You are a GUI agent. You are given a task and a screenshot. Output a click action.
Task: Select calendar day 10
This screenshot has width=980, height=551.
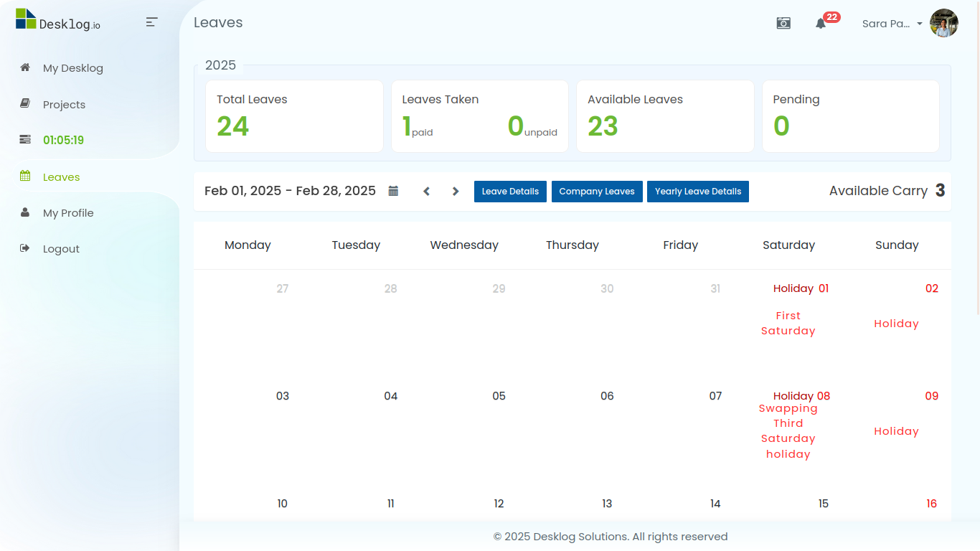[283, 504]
